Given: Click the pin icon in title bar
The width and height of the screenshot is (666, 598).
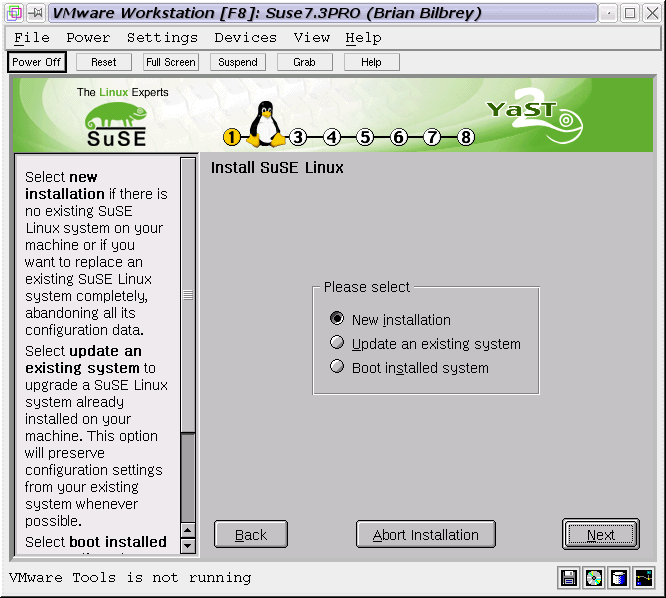Looking at the screenshot, I should pyautogui.click(x=34, y=13).
